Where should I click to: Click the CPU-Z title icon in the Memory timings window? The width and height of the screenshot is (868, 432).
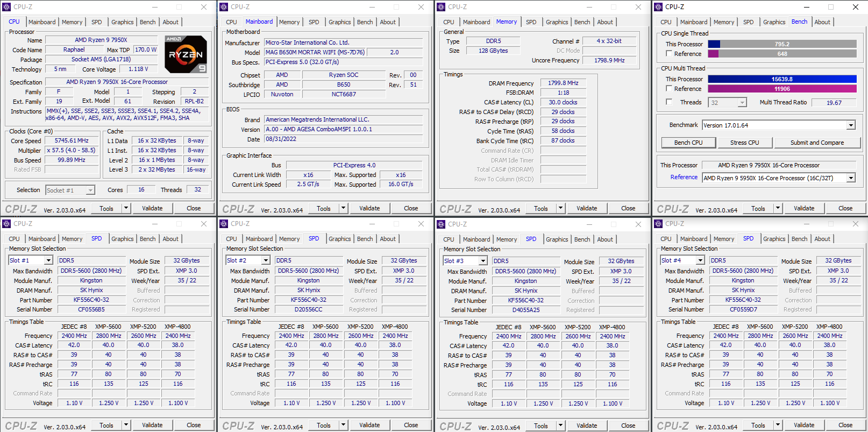tap(442, 7)
